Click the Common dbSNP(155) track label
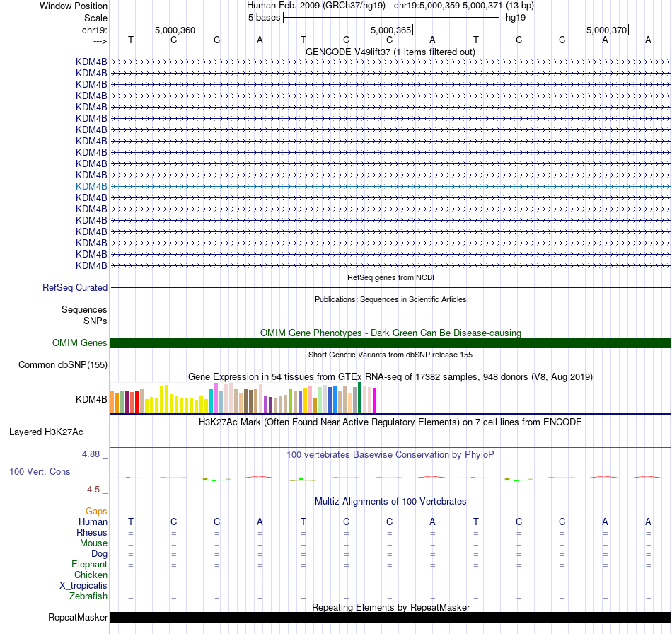672x634 pixels. pos(63,365)
